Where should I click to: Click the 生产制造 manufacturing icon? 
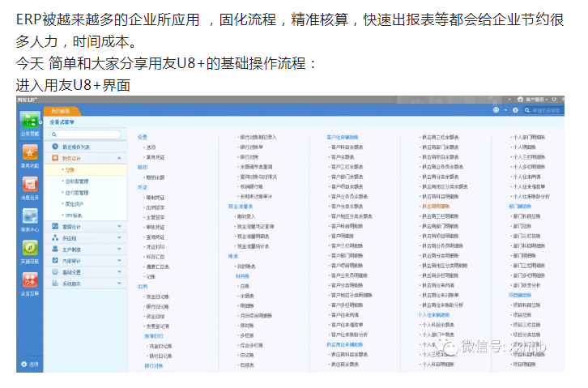(55, 249)
